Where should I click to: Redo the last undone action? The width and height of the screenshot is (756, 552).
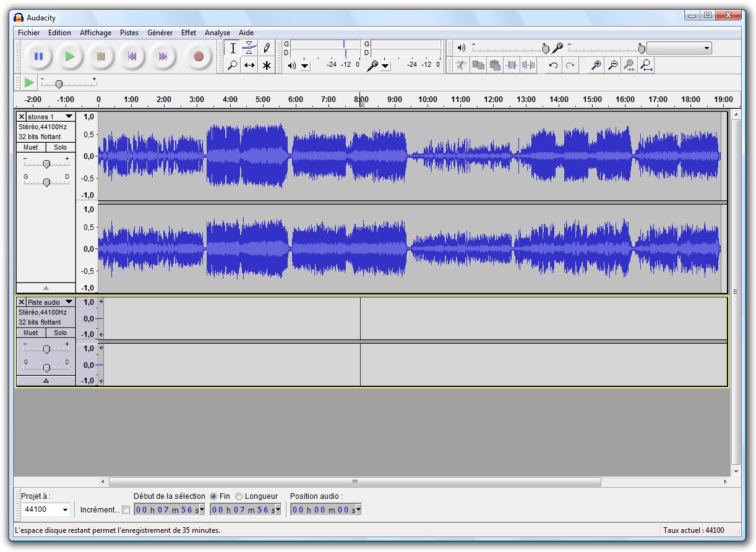[570, 65]
